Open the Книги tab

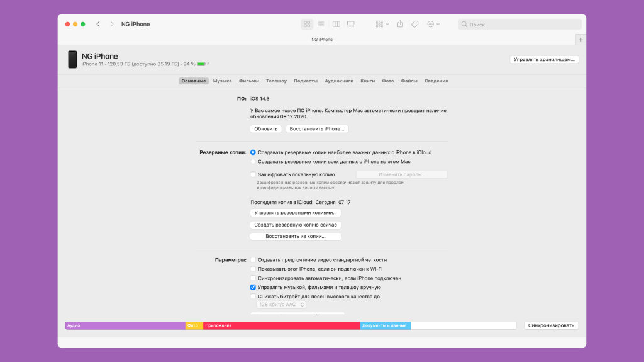click(367, 81)
